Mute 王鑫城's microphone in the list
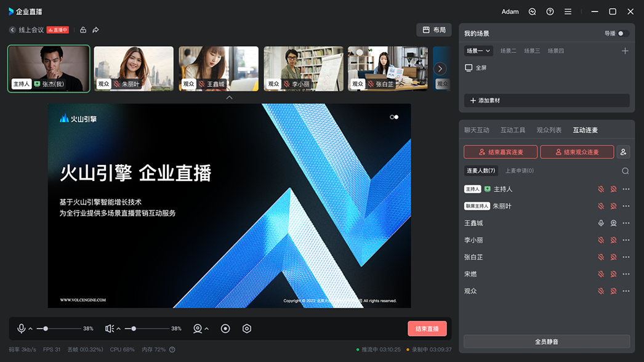 [x=601, y=223]
